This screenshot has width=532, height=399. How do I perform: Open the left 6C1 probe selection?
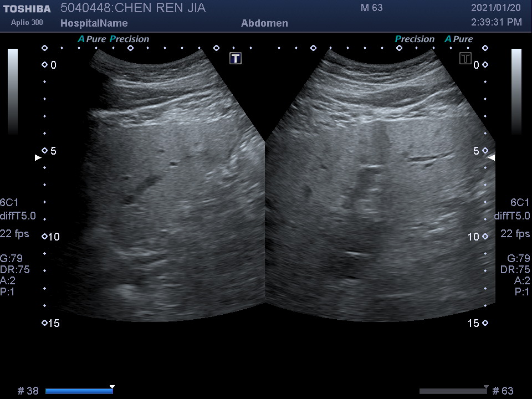pos(9,202)
